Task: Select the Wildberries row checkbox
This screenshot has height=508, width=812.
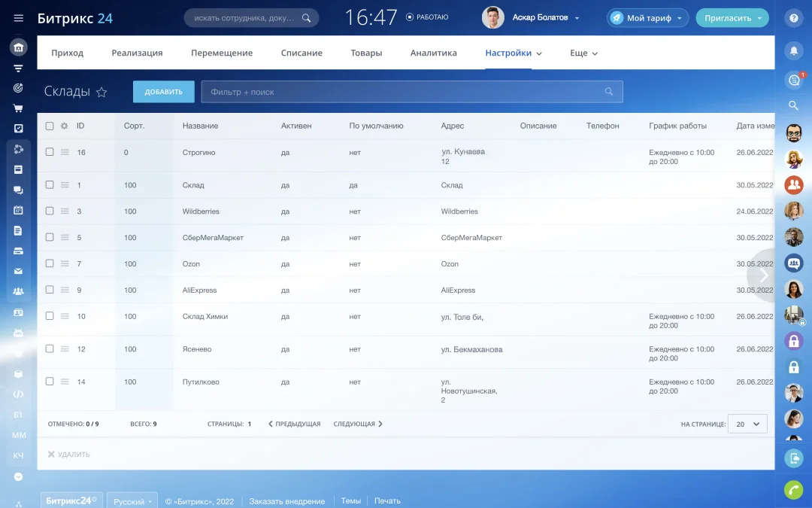Action: click(x=50, y=211)
